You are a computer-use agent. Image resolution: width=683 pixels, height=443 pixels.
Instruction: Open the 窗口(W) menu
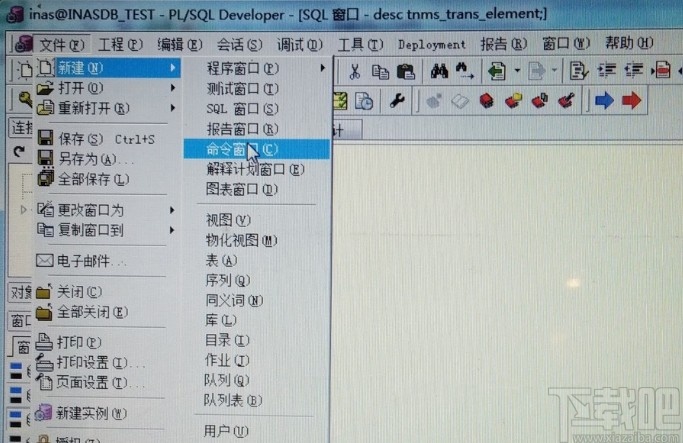[x=566, y=43]
